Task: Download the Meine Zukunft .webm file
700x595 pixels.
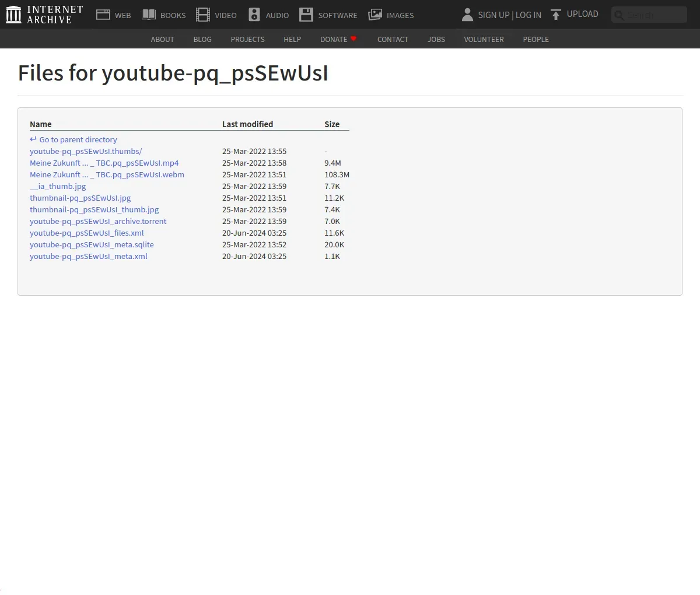Action: (x=107, y=174)
